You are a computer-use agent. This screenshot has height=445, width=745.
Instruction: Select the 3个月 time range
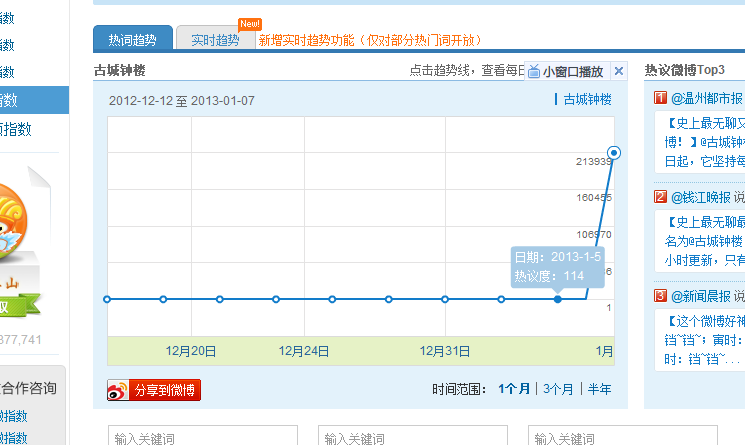tap(558, 389)
